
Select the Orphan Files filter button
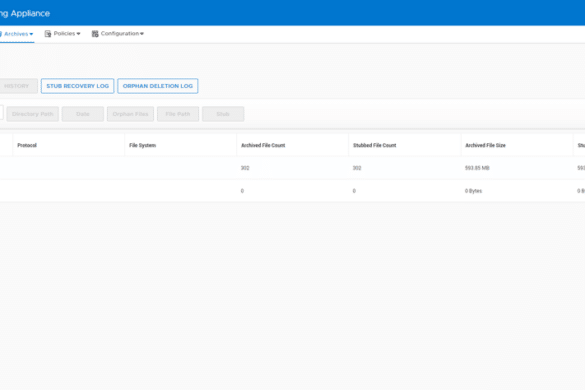pos(130,114)
